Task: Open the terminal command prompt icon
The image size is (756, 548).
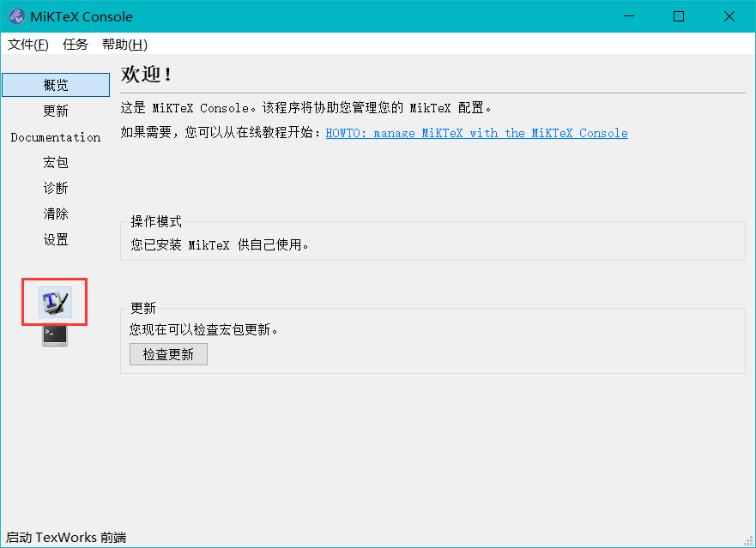Action: click(x=55, y=334)
